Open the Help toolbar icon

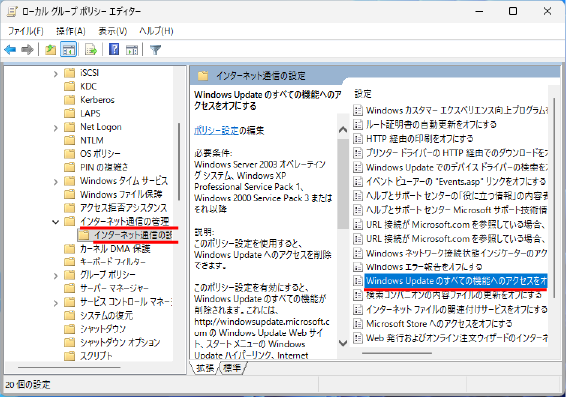[114, 49]
